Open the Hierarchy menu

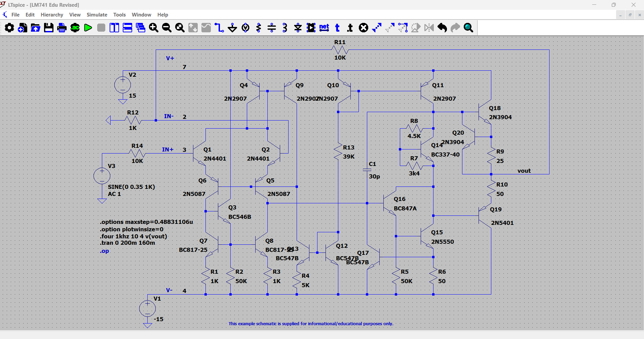click(x=52, y=15)
